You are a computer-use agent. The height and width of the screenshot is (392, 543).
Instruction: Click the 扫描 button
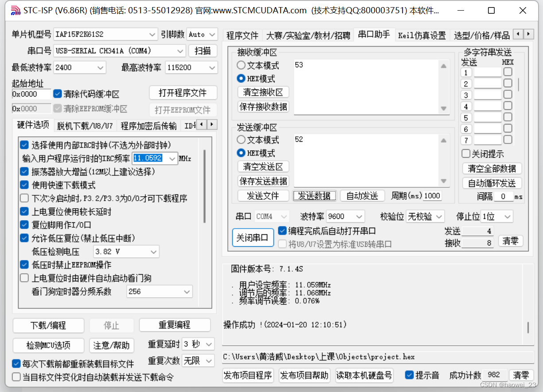coord(203,50)
